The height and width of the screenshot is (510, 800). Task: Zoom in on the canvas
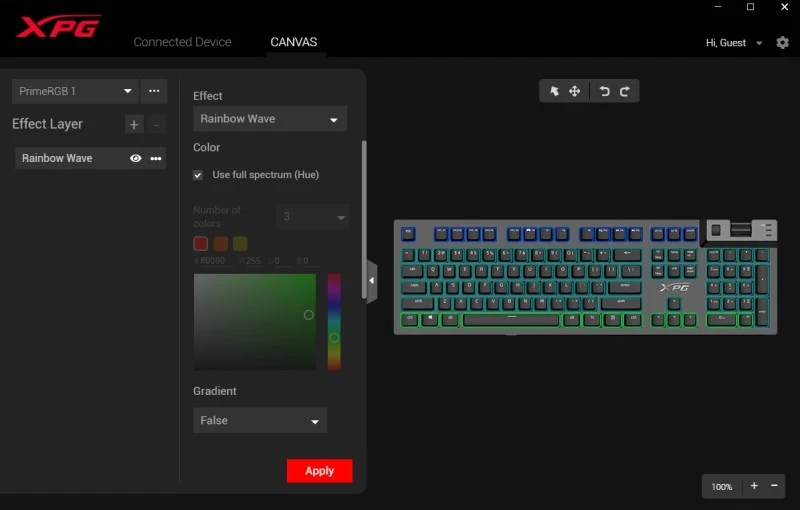pos(754,486)
